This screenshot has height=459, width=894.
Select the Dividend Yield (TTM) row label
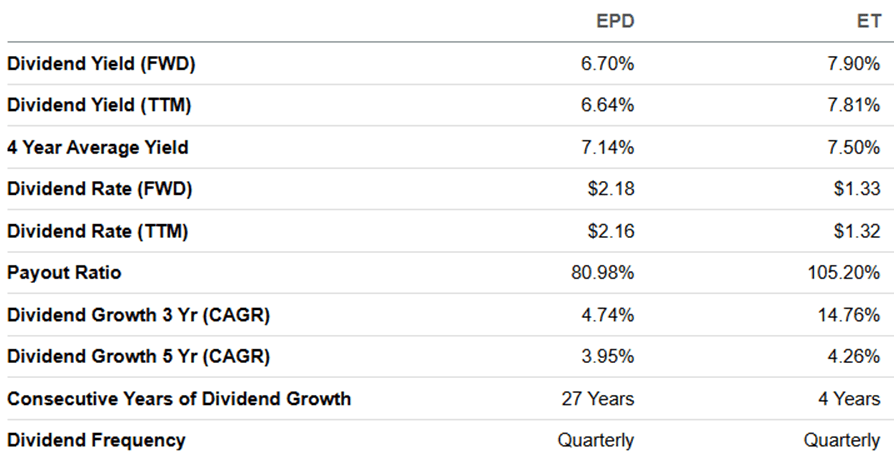(100, 105)
